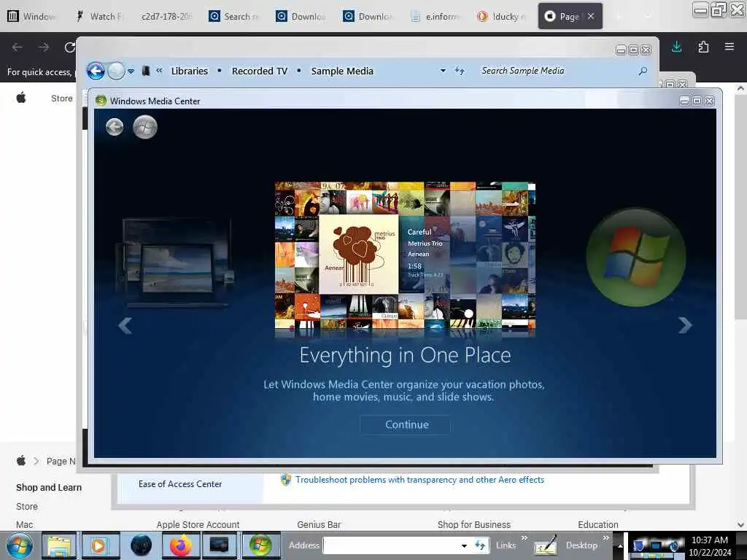The width and height of the screenshot is (747, 560).
Task: Click the Apple logo on the web page
Action: pos(21,98)
